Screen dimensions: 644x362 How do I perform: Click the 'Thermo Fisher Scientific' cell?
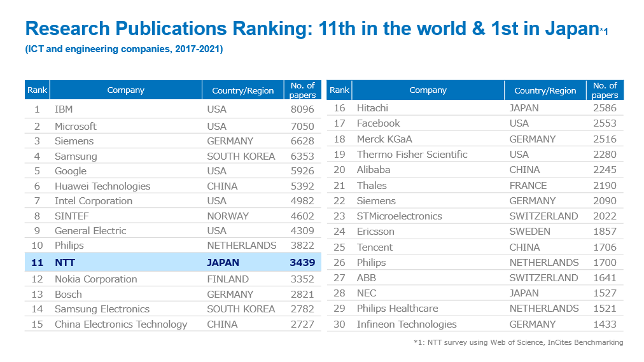412,155
